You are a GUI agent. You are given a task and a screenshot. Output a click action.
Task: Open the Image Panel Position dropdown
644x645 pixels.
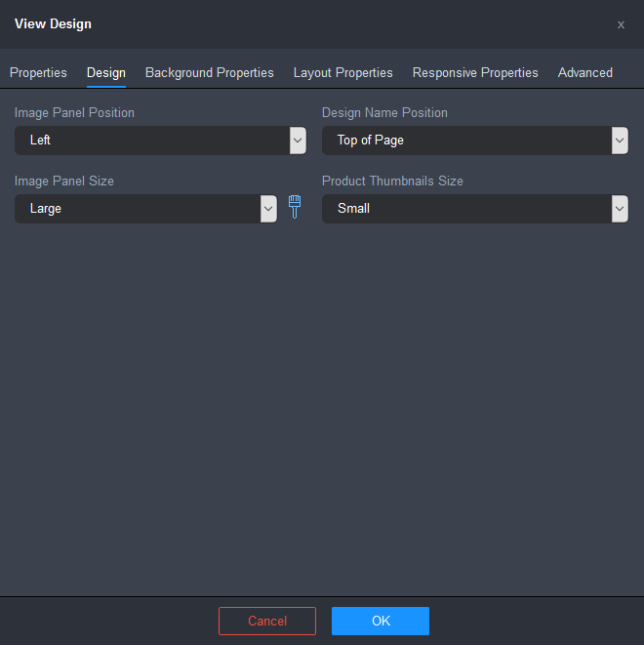[x=160, y=141]
